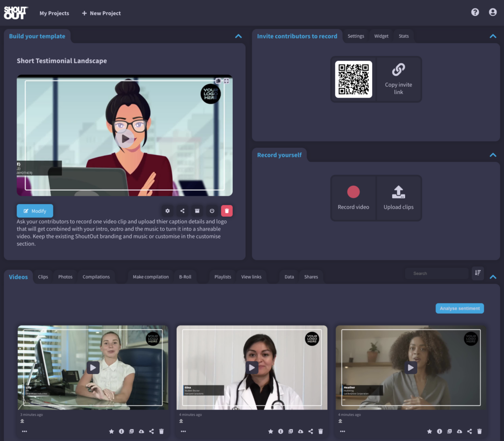Click the red delete template trash button
This screenshot has height=441, width=504.
(x=227, y=211)
